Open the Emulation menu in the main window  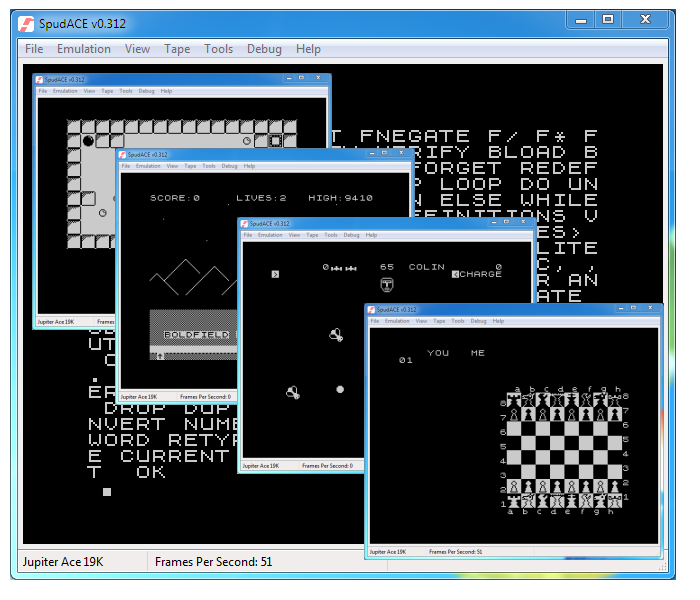click(x=84, y=49)
